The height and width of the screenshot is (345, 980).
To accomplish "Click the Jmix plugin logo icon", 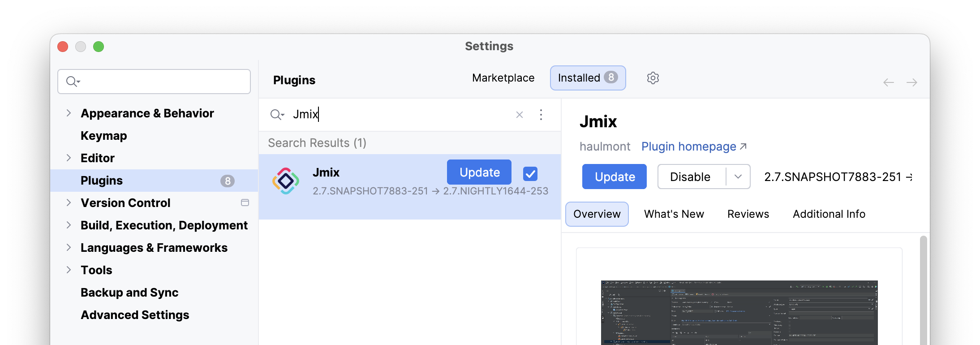I will pos(286,181).
